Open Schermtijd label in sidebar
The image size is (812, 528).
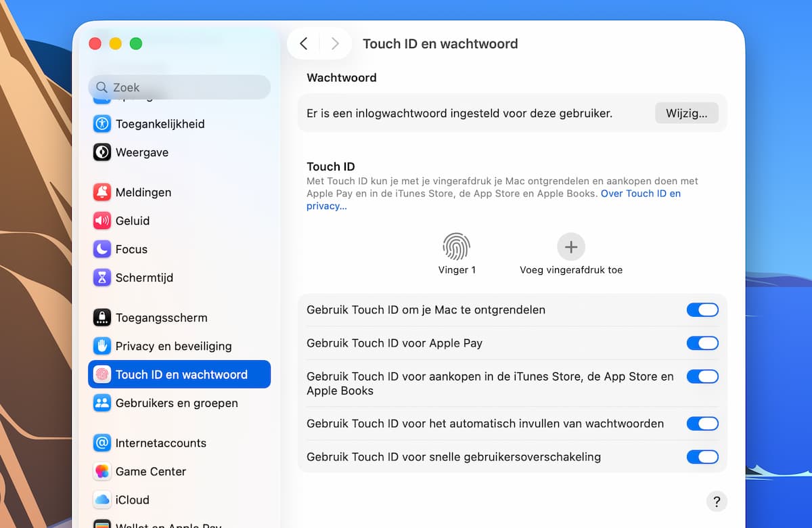(x=145, y=278)
